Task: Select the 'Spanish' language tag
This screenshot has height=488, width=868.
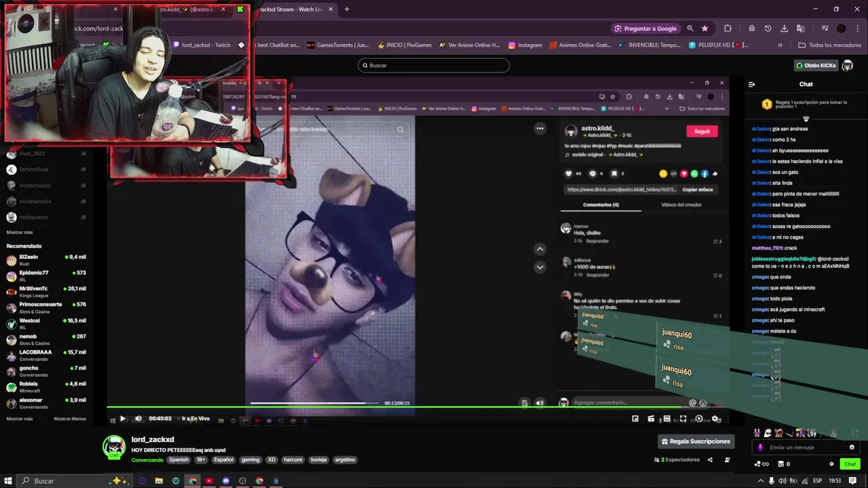Action: tap(178, 460)
